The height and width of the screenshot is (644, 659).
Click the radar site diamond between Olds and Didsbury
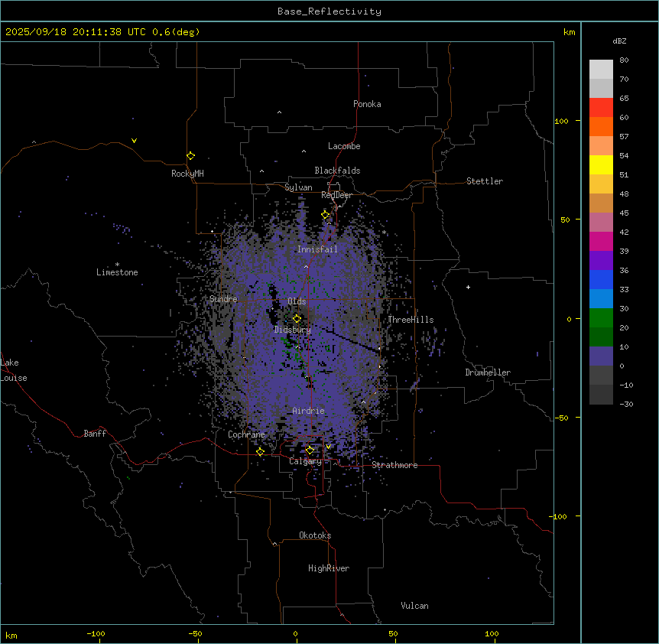[x=297, y=318]
